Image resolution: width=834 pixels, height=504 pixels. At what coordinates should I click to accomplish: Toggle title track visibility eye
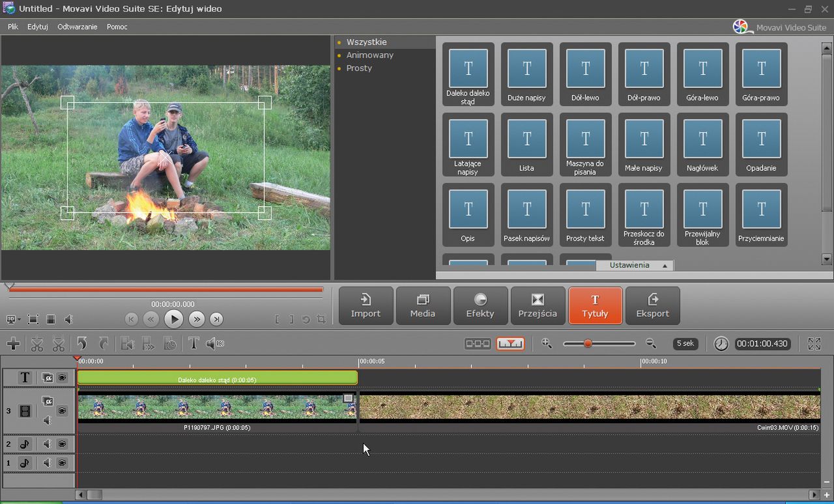pos(62,378)
